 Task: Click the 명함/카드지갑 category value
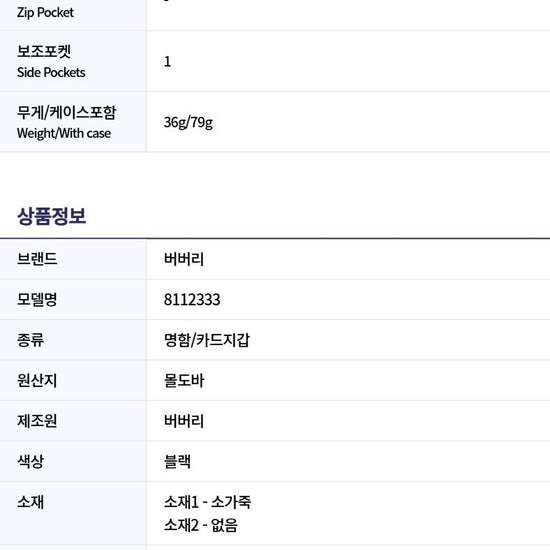[207, 340]
